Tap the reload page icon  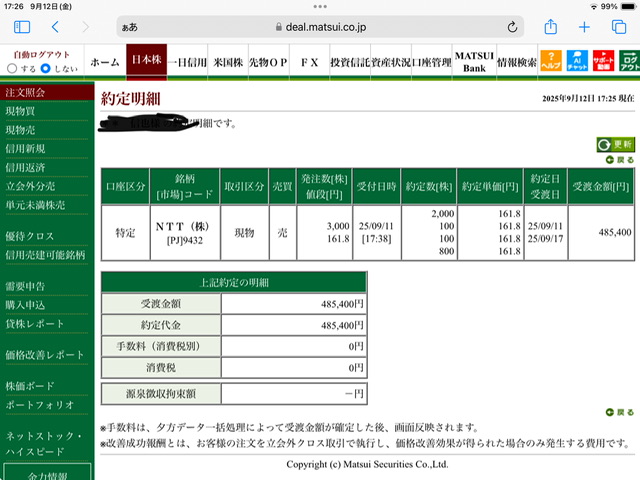pyautogui.click(x=512, y=27)
